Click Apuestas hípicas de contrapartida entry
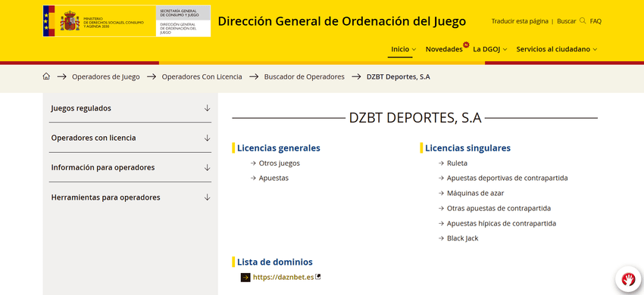Viewport: 644px width, 295px height. (502, 224)
